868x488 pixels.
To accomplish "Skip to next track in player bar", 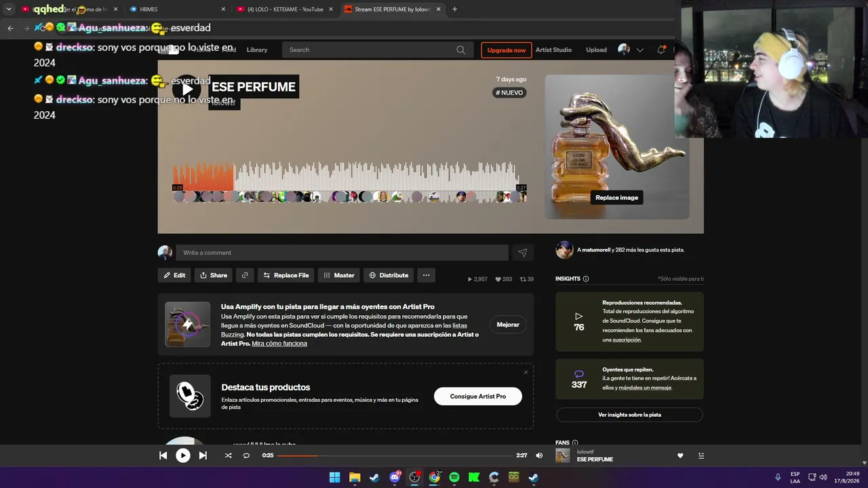I will tap(203, 455).
